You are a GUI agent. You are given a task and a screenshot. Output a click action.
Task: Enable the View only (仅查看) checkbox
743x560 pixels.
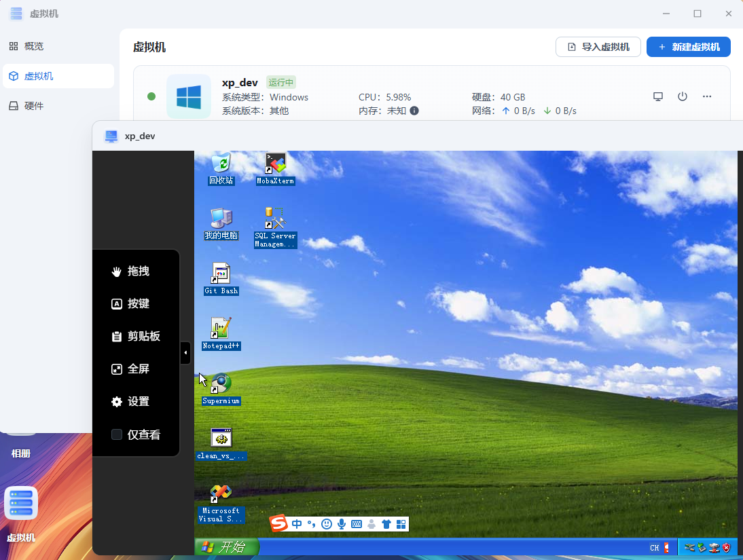117,434
